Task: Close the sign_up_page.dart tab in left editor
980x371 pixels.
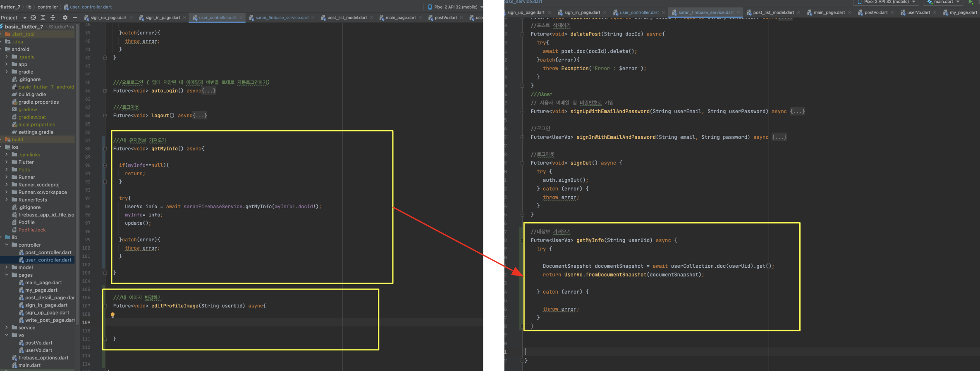Action: click(x=131, y=18)
